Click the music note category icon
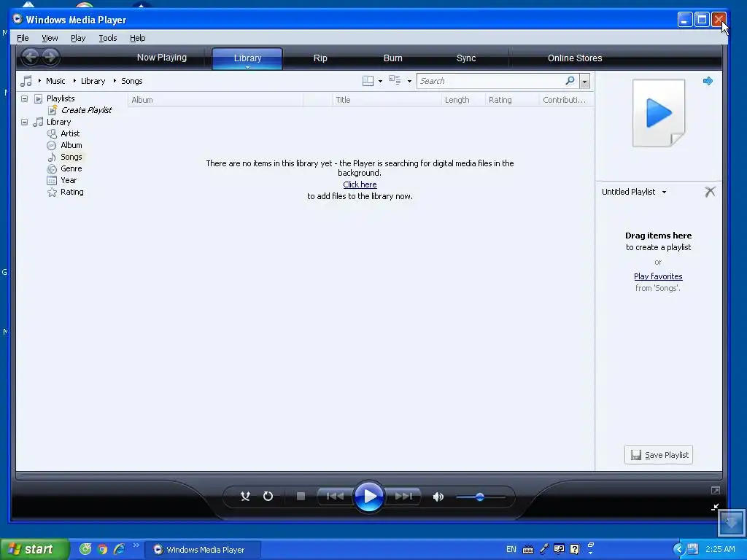The height and width of the screenshot is (560, 747). coord(26,81)
